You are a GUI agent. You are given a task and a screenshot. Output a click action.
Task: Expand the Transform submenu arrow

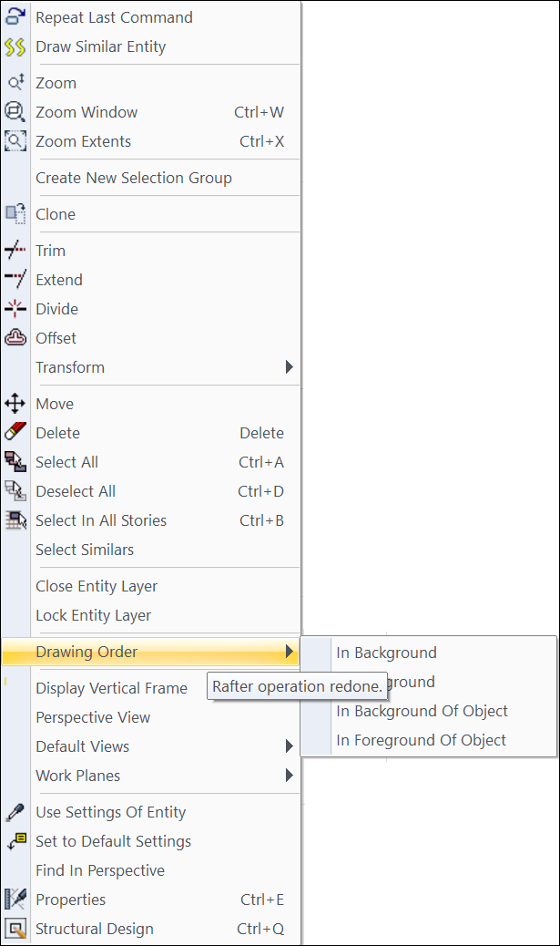290,367
